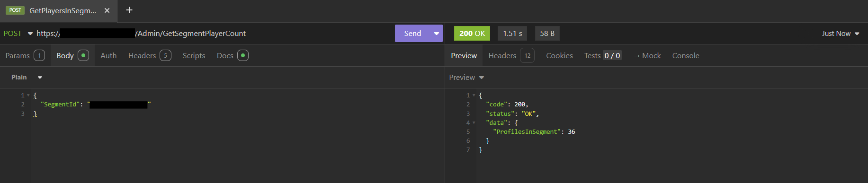
Task: Open the response Headers tab
Action: (511, 55)
